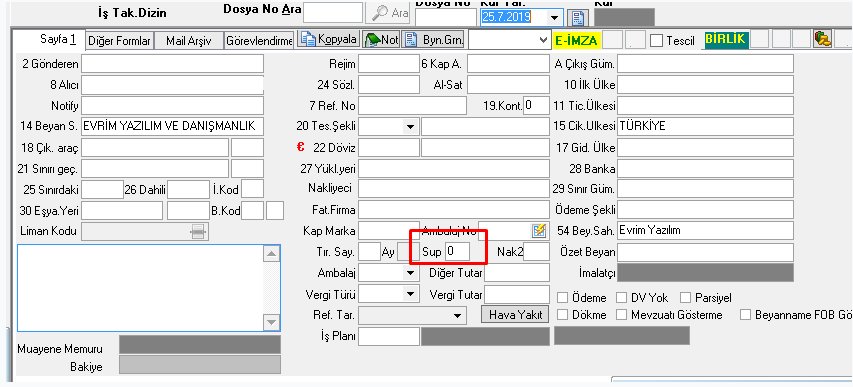Click the Vergi Tutar field
The image size is (853, 387).
pos(517,294)
